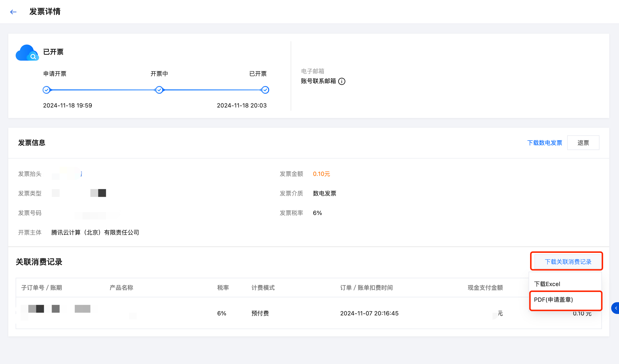Click the orange 0.10元 invoice amount

321,174
